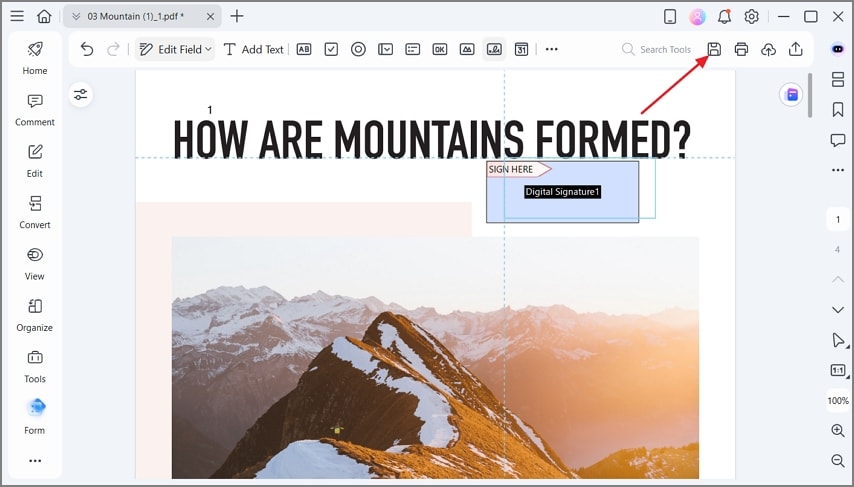The image size is (854, 487).
Task: Add a dropdown combo box field
Action: coord(386,49)
